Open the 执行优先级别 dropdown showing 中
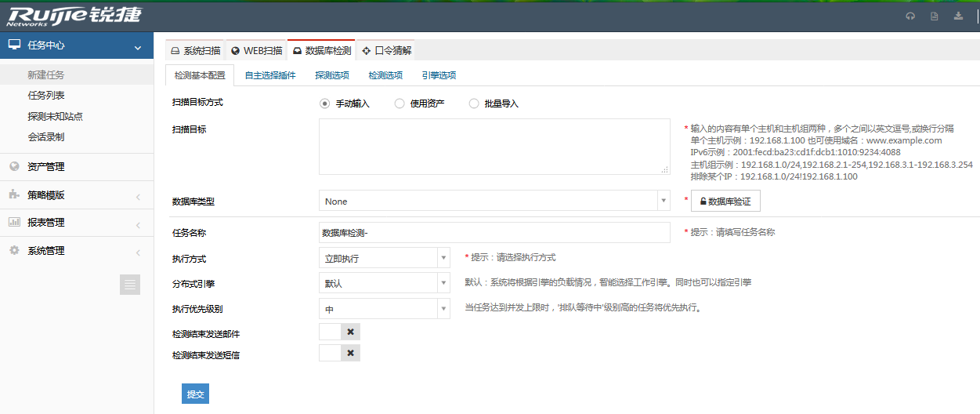 tap(385, 309)
